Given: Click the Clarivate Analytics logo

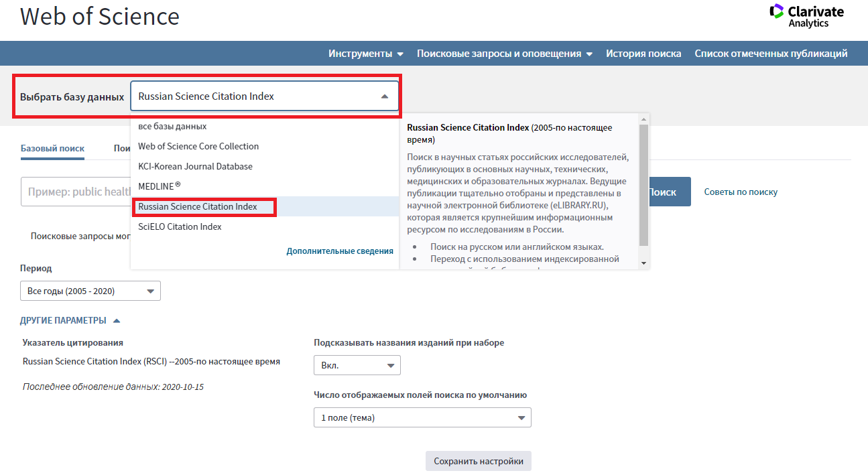Looking at the screenshot, I should click(x=806, y=16).
